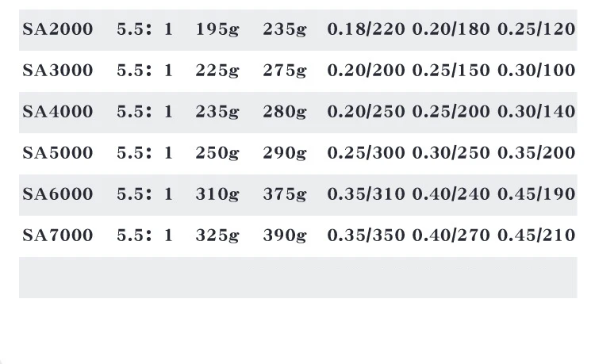Click the 195g weight value
This screenshot has width=595, height=364.
point(217,29)
